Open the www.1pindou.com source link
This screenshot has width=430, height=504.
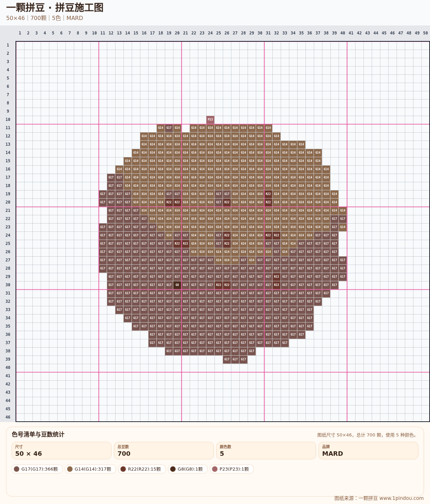coord(401,498)
